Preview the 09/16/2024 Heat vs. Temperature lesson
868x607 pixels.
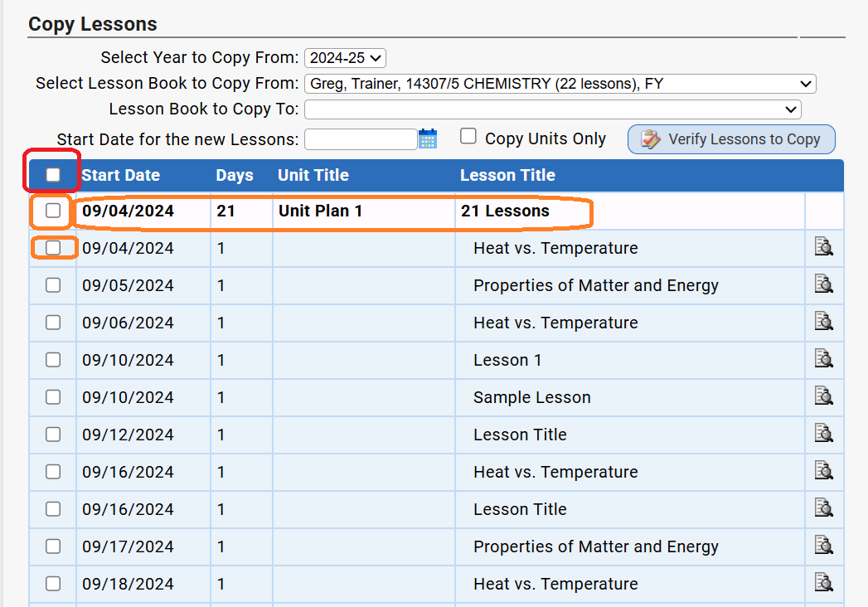pyautogui.click(x=824, y=471)
